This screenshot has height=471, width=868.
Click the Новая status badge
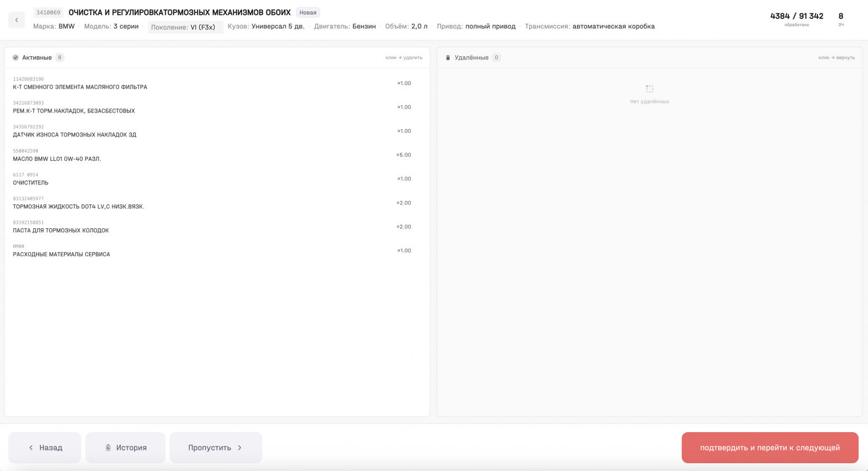click(x=308, y=12)
